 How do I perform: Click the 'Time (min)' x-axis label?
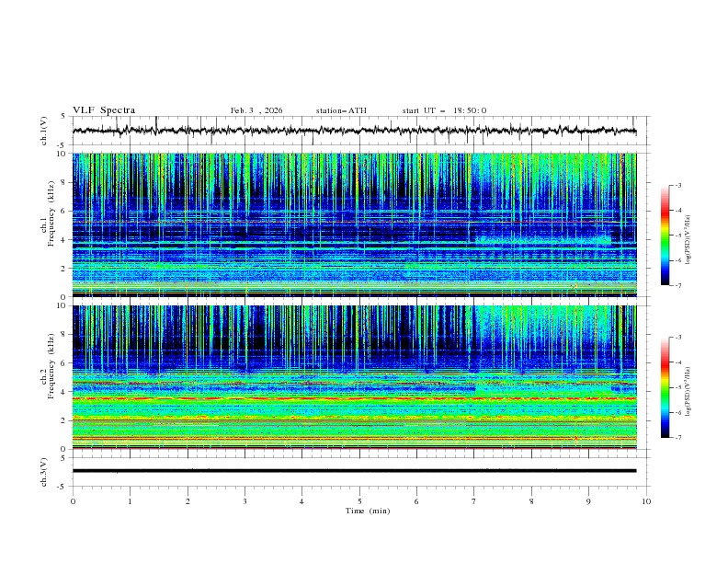point(368,511)
